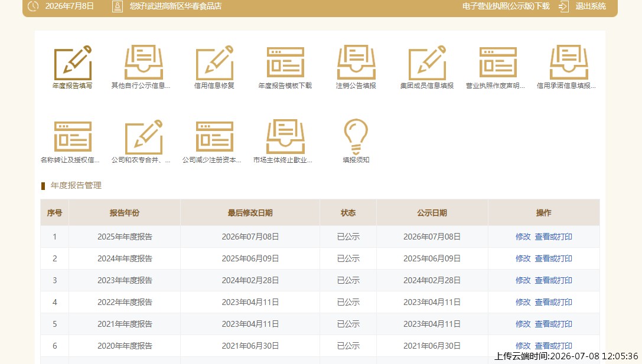This screenshot has height=364, width=642.
Task: Open 信用信息修复 icon
Action: (x=214, y=63)
